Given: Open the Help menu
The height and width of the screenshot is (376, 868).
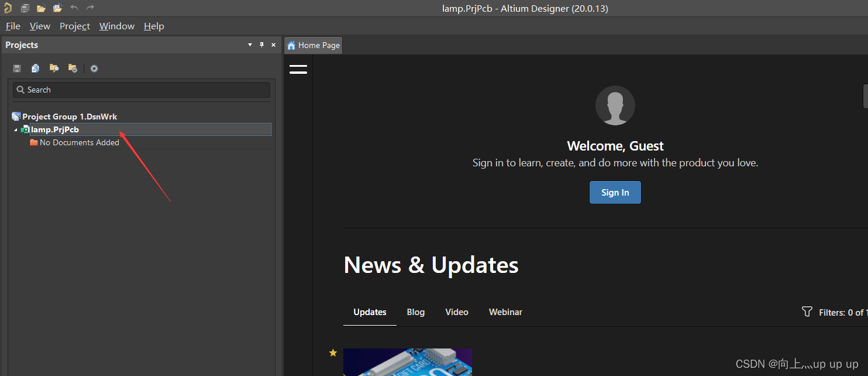Looking at the screenshot, I should pyautogui.click(x=154, y=26).
